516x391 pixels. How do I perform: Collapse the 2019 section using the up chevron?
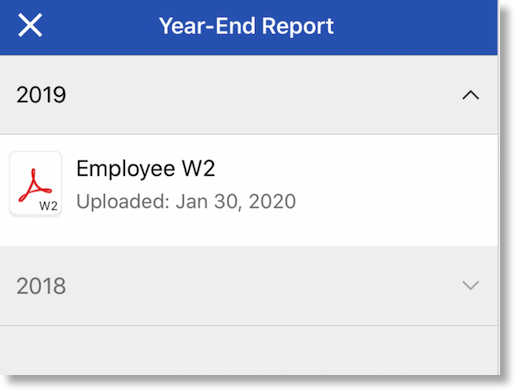click(471, 95)
